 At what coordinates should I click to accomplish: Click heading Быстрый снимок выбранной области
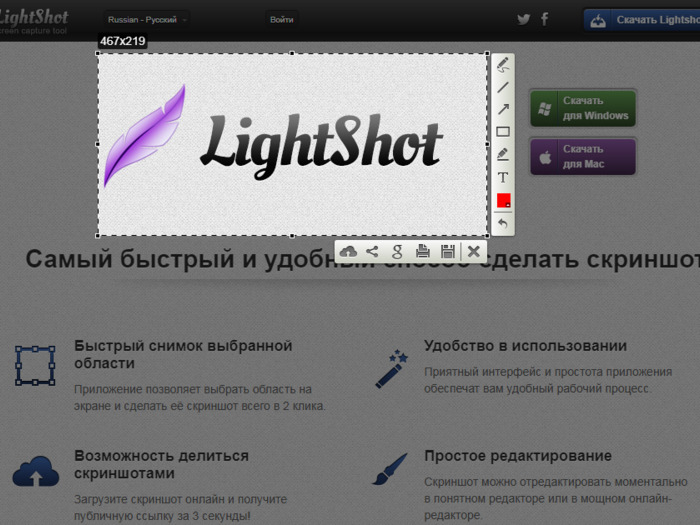(x=183, y=354)
